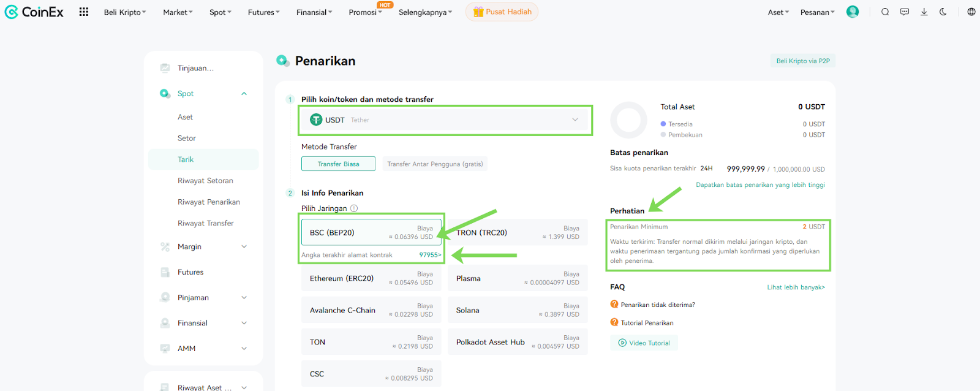Expand the Margin sidebar section

click(244, 246)
